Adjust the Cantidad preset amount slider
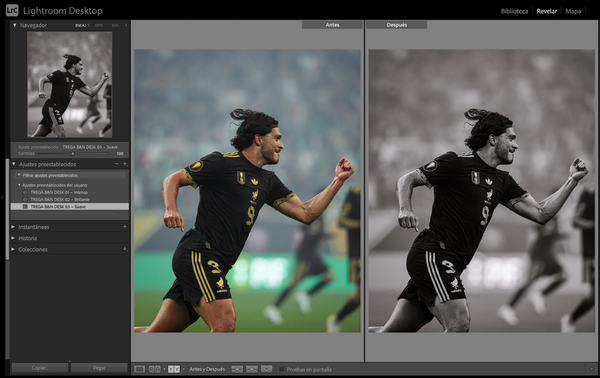The image size is (600, 378). 72,153
